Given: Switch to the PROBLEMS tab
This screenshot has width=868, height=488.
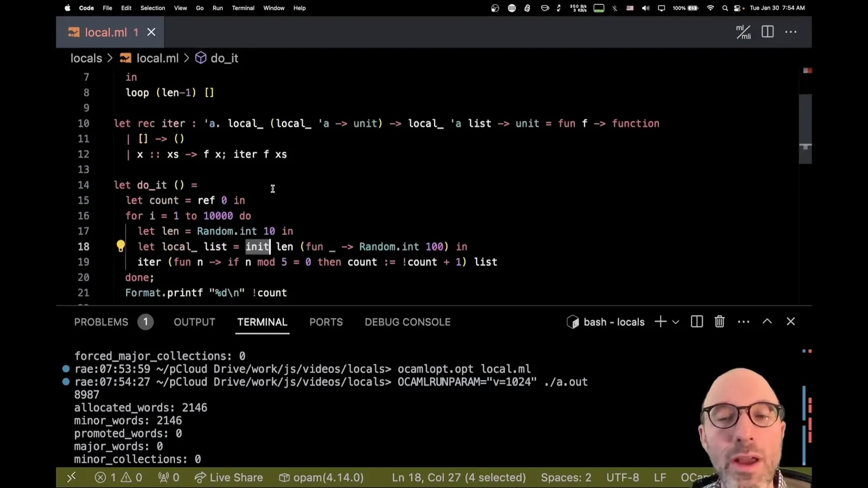Looking at the screenshot, I should point(101,322).
